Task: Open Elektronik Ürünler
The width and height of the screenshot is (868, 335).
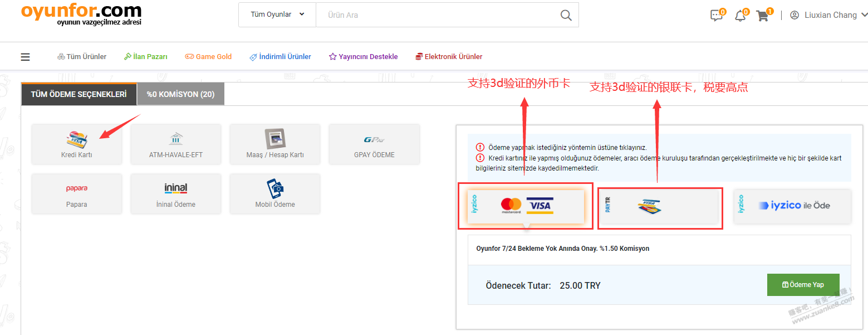Action: pos(449,56)
